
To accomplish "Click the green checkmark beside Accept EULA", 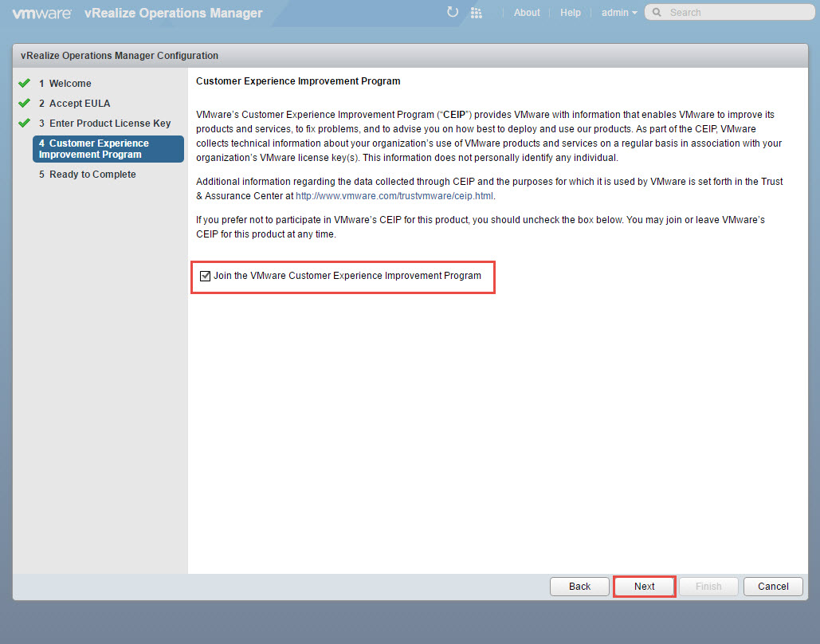I will pyautogui.click(x=25, y=103).
